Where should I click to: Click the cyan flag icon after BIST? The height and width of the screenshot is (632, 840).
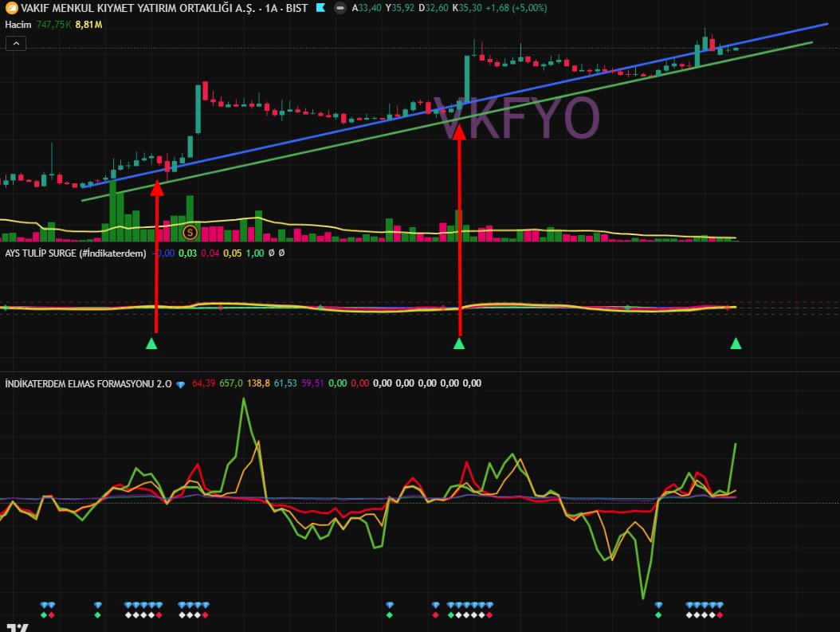coord(321,7)
